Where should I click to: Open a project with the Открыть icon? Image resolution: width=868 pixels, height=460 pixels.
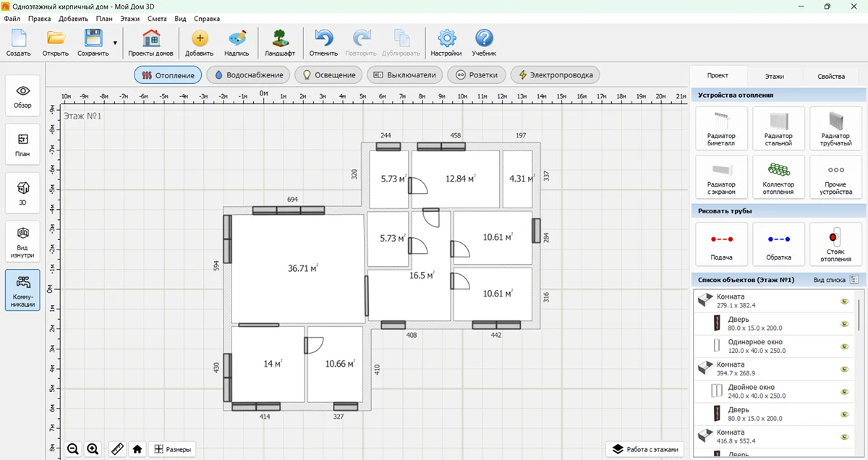56,43
